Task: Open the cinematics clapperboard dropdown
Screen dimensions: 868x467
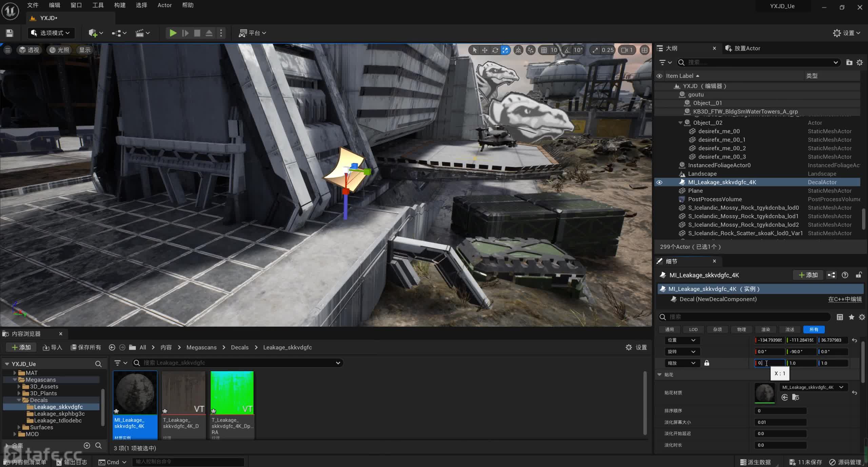Action: [x=142, y=33]
